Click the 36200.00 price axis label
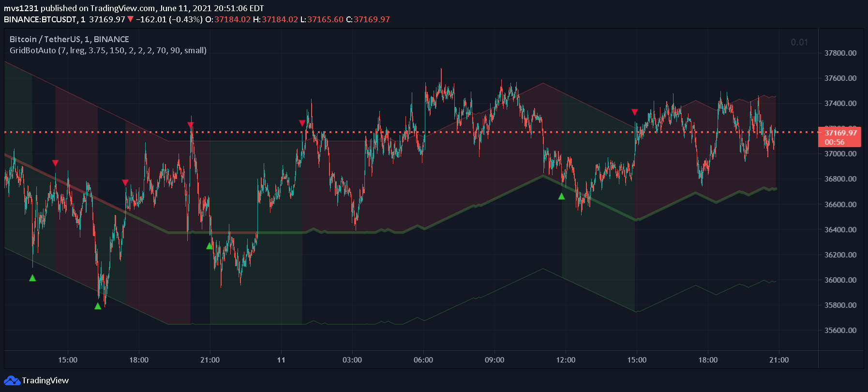 (x=840, y=255)
